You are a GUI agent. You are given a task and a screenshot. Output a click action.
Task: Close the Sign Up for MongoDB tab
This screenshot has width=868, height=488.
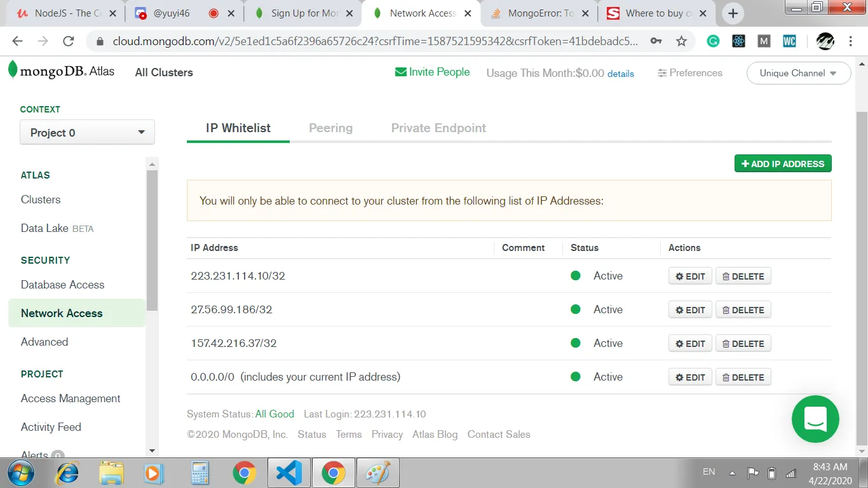click(x=349, y=13)
